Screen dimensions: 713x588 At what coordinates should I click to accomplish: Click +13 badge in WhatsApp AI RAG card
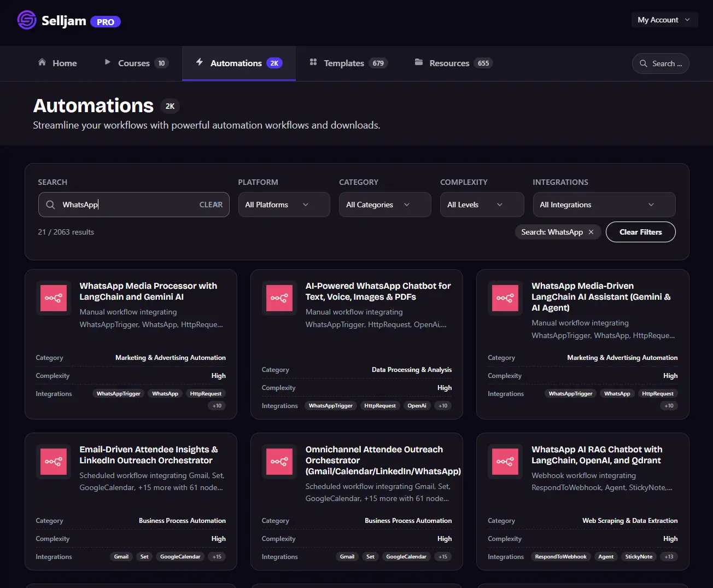[669, 557]
